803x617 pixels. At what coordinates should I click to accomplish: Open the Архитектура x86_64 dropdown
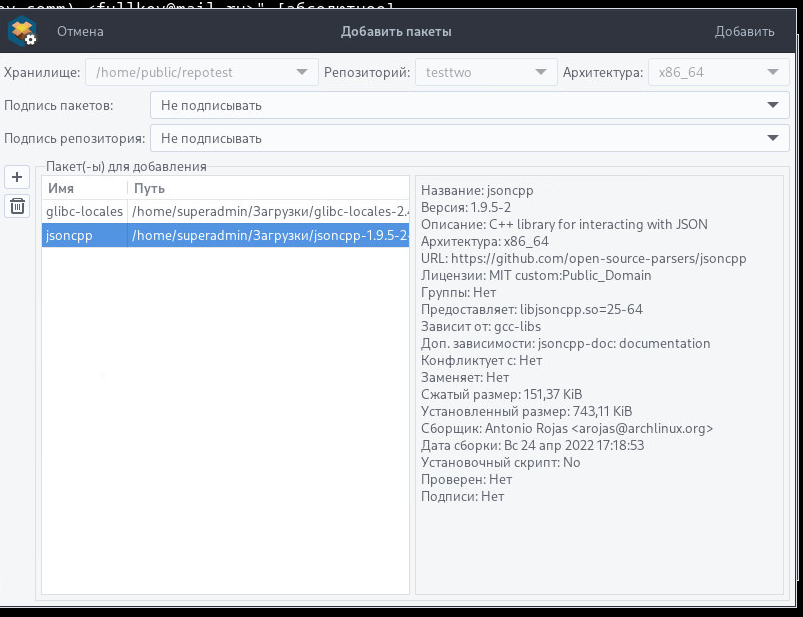click(x=716, y=72)
